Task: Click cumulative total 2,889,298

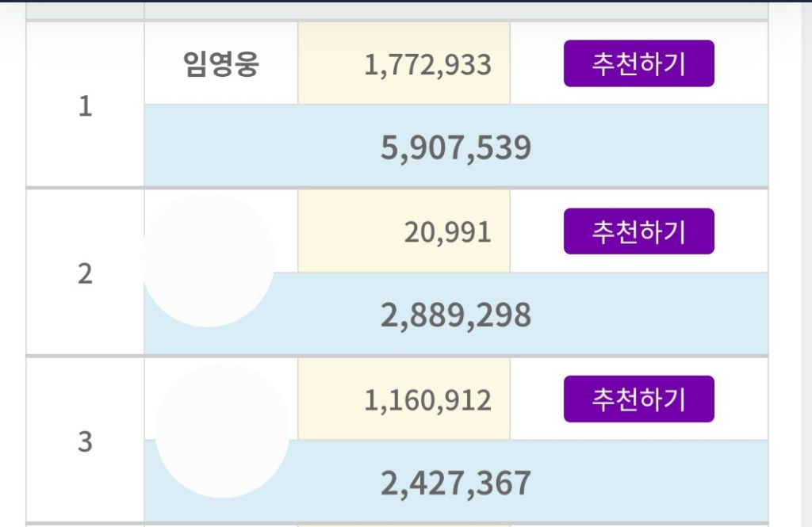Action: 456,315
